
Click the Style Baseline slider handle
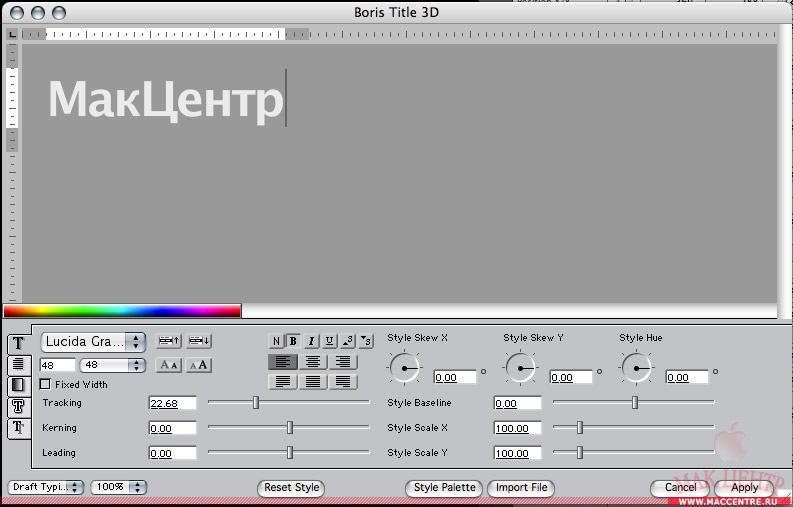(x=635, y=402)
